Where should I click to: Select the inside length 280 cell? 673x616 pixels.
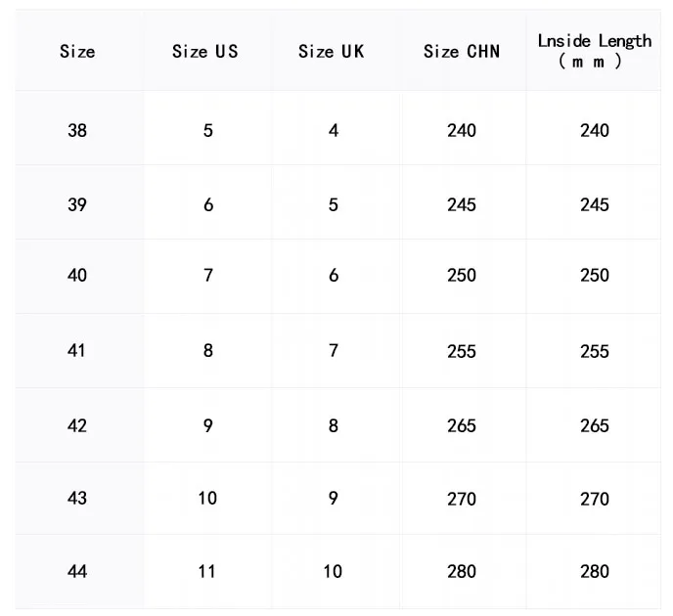coord(595,571)
